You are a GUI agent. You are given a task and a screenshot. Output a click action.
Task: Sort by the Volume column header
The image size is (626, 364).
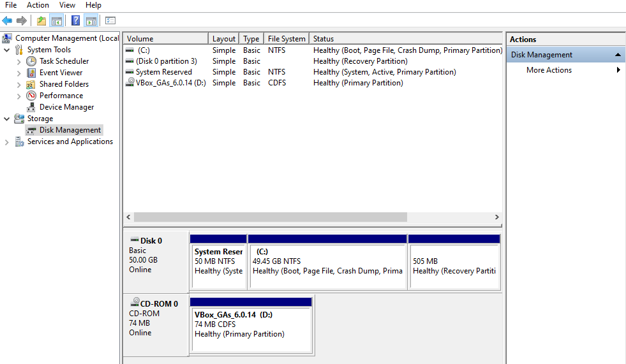pyautogui.click(x=166, y=39)
